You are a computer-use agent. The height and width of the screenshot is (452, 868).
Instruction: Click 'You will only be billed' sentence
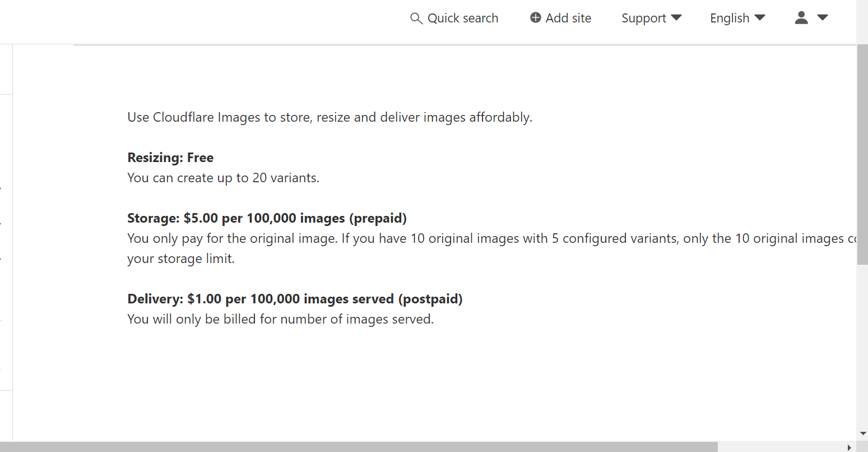tap(280, 319)
